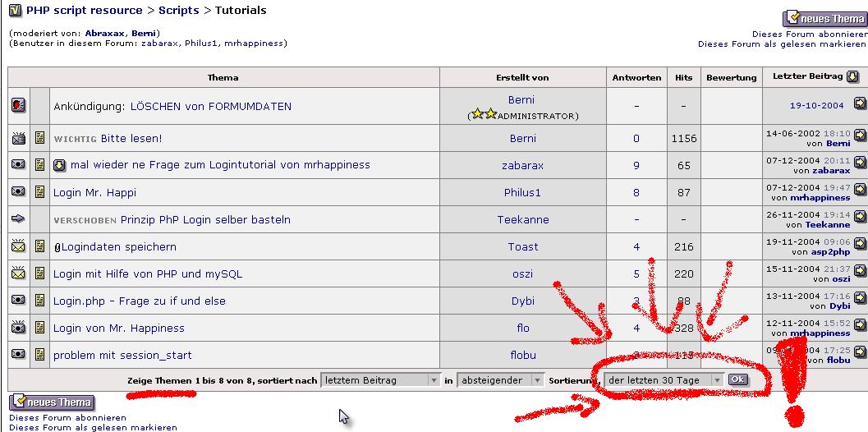Click the document icon beside 'problem mit session_start'
Image resolution: width=868 pixels, height=432 pixels.
[x=40, y=355]
